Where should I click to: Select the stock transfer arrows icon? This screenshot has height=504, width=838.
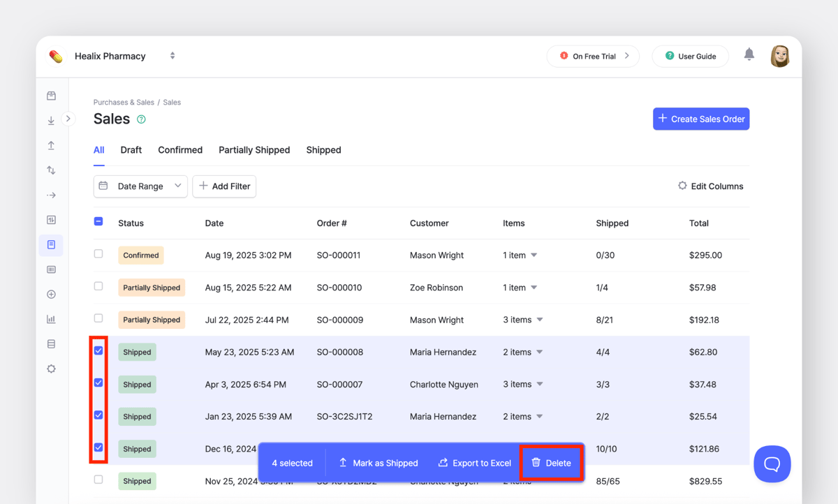51,170
